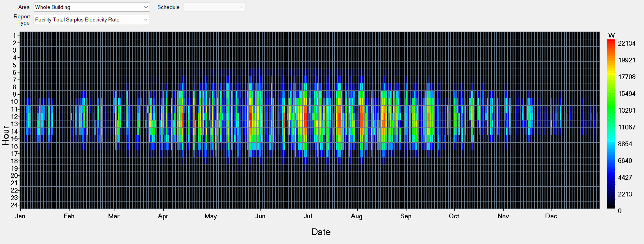The image size is (644, 244).
Task: Click the vertical Hour axis title
Action: click(x=5, y=135)
